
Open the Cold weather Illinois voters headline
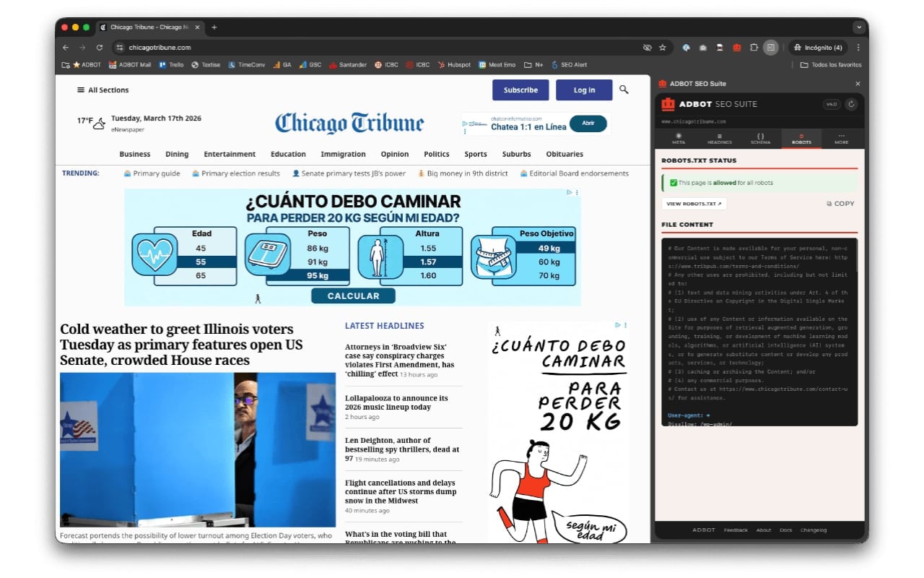pyautogui.click(x=182, y=345)
